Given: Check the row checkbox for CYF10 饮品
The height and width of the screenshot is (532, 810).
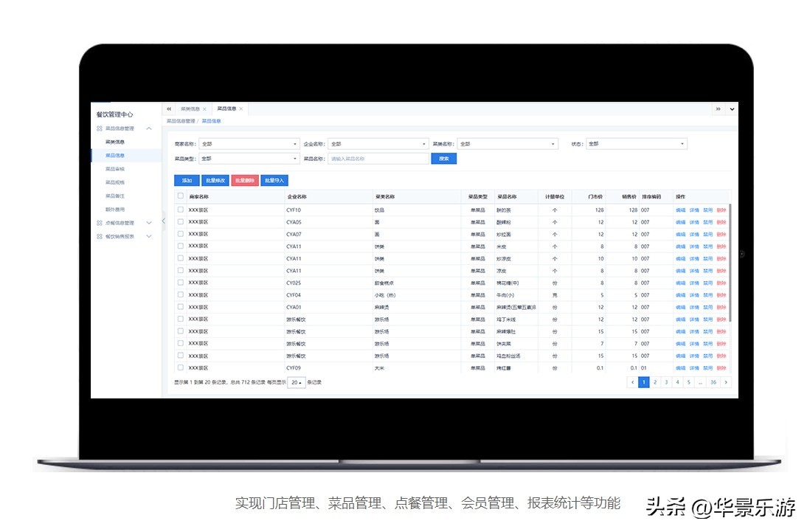Looking at the screenshot, I should pos(181,210).
